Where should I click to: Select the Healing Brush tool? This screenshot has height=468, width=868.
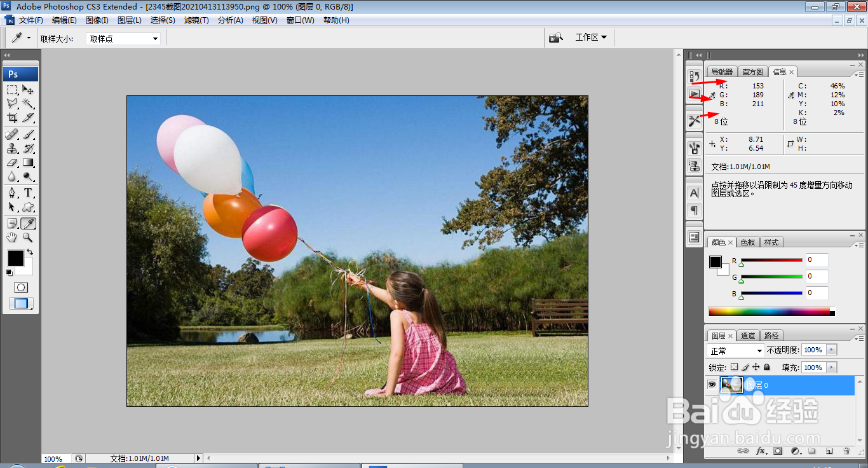[12, 134]
